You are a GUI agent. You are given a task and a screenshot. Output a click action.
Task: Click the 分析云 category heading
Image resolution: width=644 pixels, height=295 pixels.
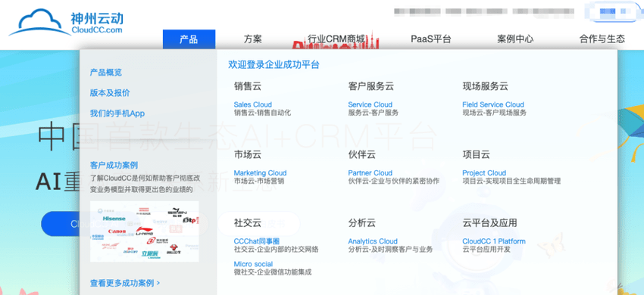pyautogui.click(x=362, y=223)
